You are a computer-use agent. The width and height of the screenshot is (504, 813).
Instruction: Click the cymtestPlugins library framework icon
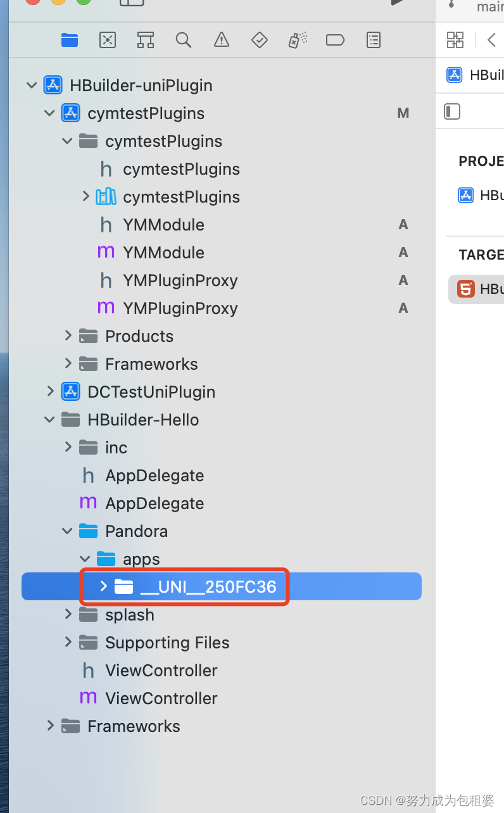click(x=106, y=197)
